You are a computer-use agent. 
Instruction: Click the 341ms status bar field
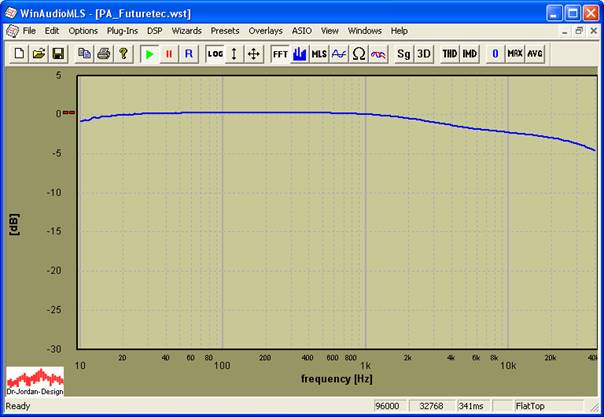[x=471, y=406]
